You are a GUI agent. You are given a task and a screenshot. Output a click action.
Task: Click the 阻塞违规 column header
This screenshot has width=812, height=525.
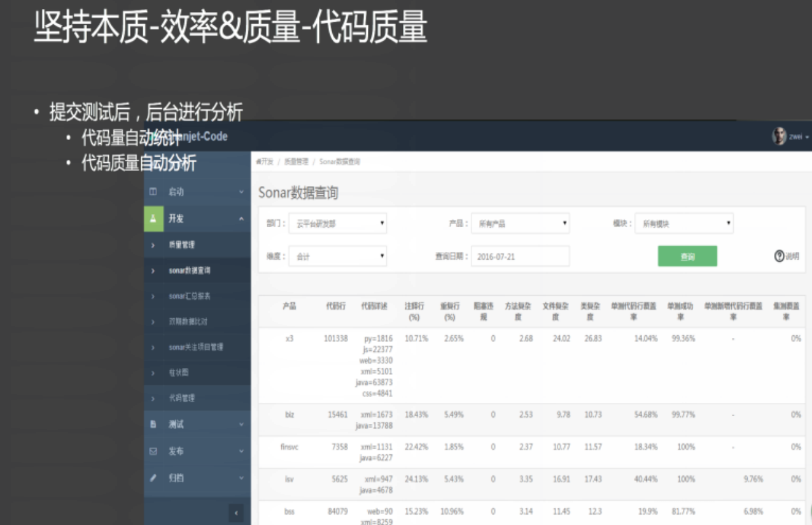tap(483, 311)
